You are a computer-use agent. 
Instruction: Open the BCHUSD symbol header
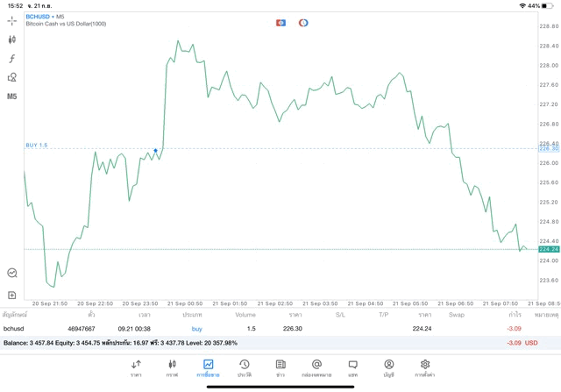tap(39, 17)
